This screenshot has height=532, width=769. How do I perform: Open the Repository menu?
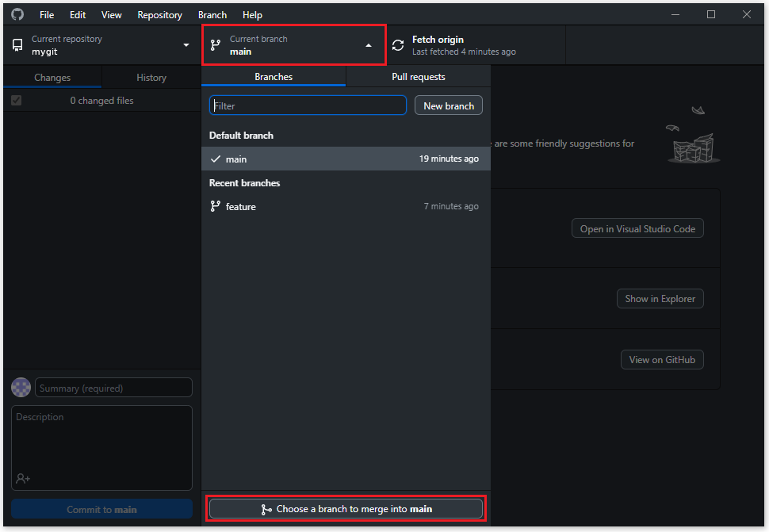pos(159,14)
